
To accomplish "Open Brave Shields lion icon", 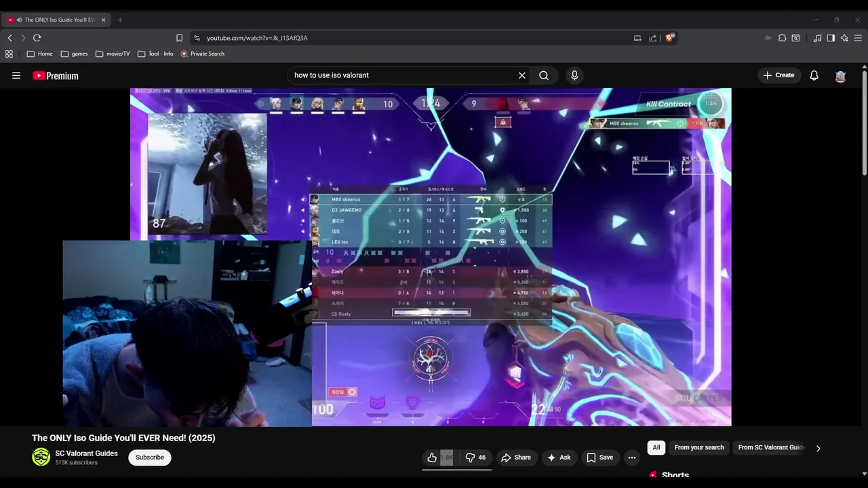I will pos(669,38).
